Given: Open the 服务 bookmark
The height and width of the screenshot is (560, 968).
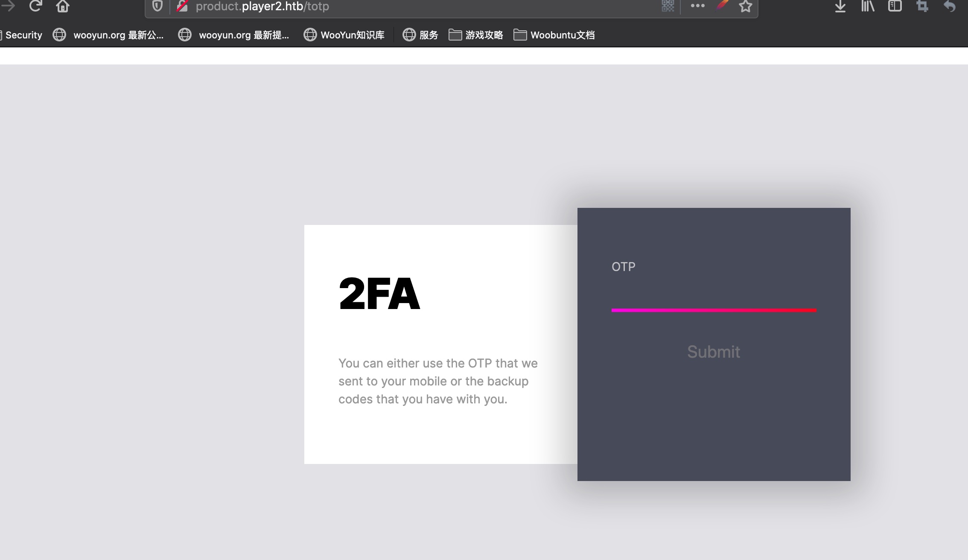Looking at the screenshot, I should pos(420,35).
